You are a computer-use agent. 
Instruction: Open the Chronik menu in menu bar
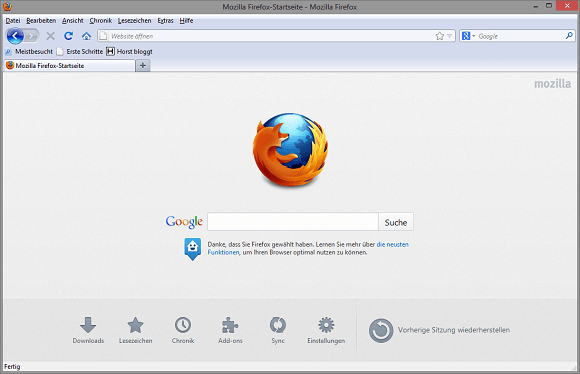[101, 21]
